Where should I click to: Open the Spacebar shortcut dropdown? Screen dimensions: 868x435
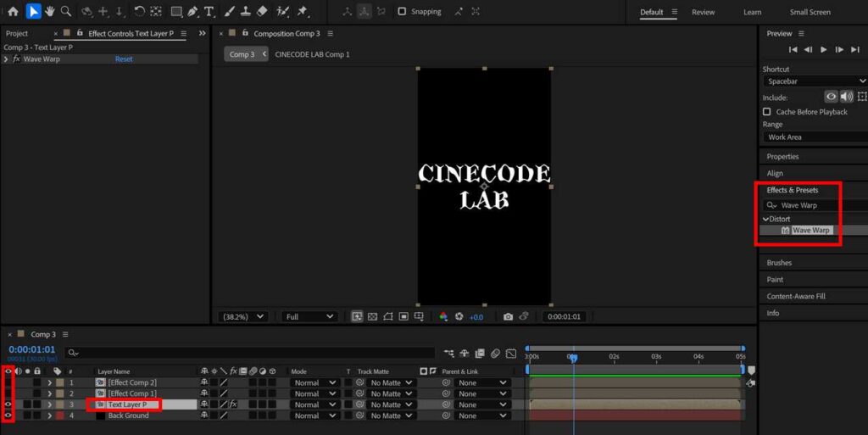click(815, 81)
